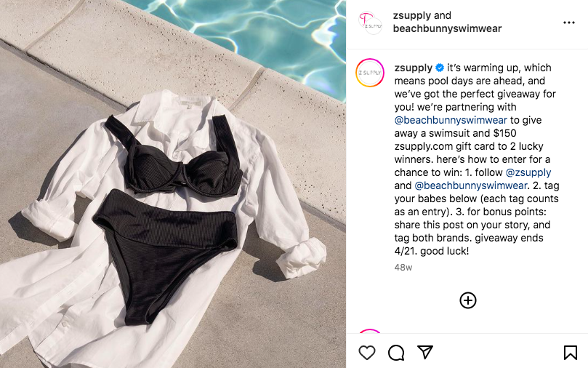
Task: Open comments with the speech bubble icon
Action: (x=396, y=353)
